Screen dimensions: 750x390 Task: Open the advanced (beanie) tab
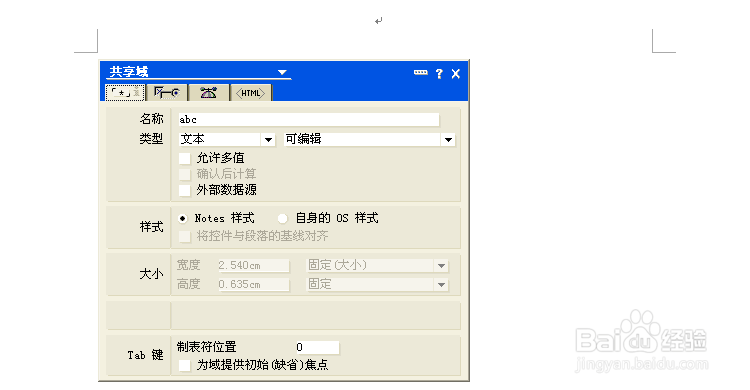coord(208,92)
